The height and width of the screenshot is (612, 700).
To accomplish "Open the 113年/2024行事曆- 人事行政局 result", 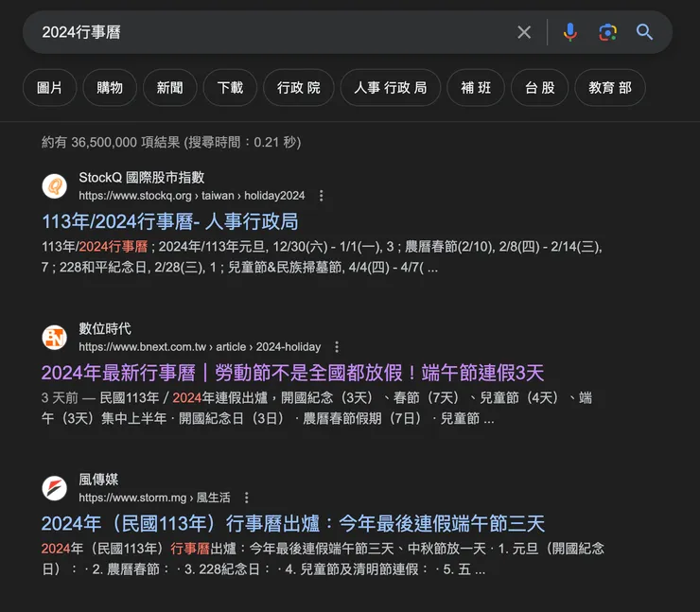I will pos(170,221).
